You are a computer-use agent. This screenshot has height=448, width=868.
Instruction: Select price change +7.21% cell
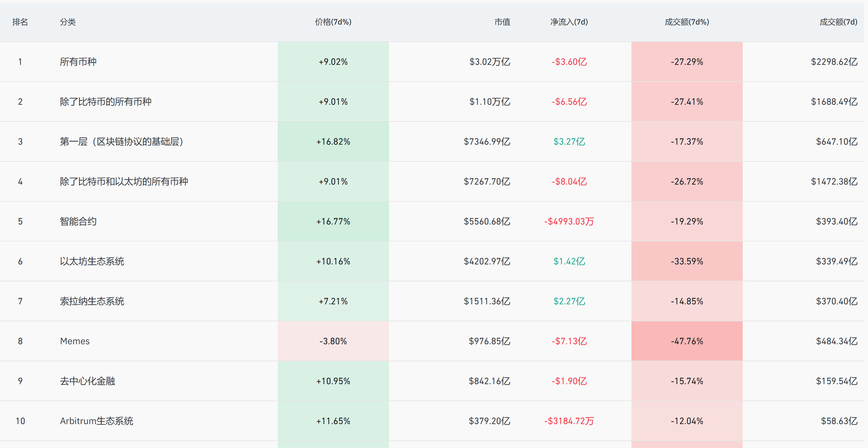pyautogui.click(x=333, y=301)
